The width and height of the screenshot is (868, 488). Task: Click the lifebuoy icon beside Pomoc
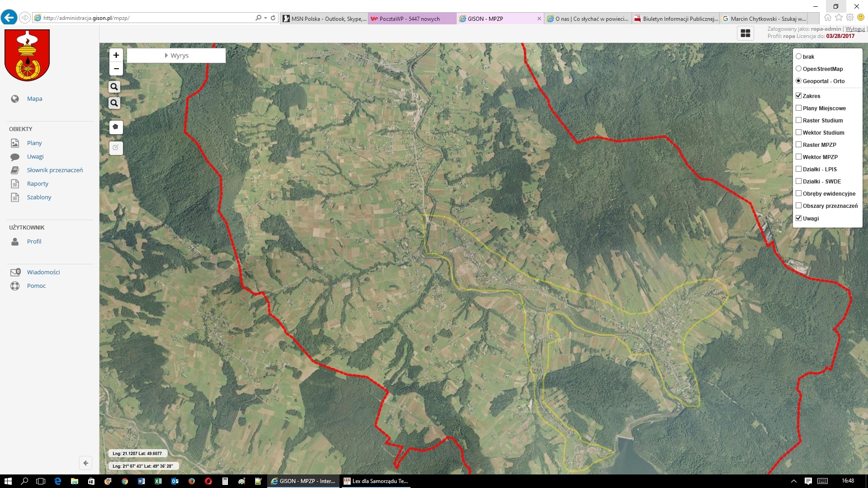[x=15, y=286]
